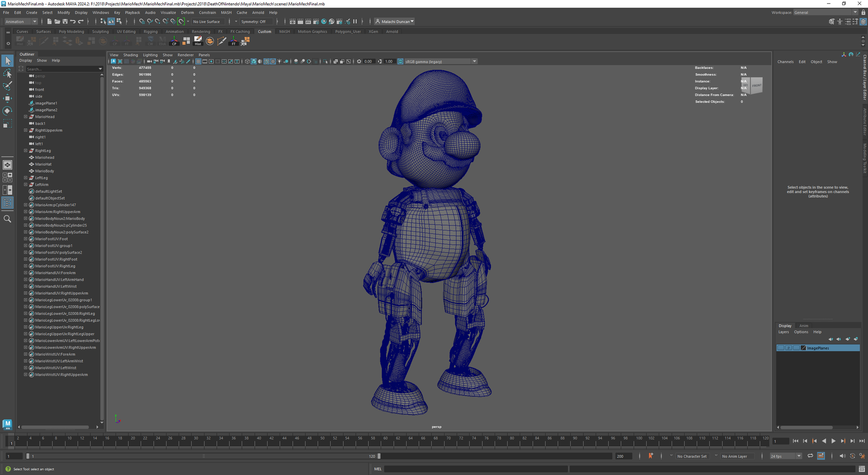Activate the Move tool in the toolbox
Viewport: 868px width, 475px height.
(x=7, y=98)
